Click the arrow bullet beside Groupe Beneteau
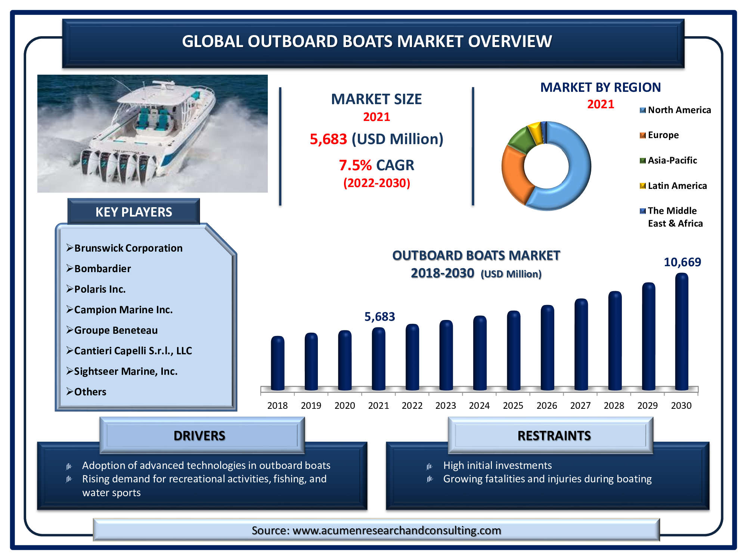 pos(69,330)
